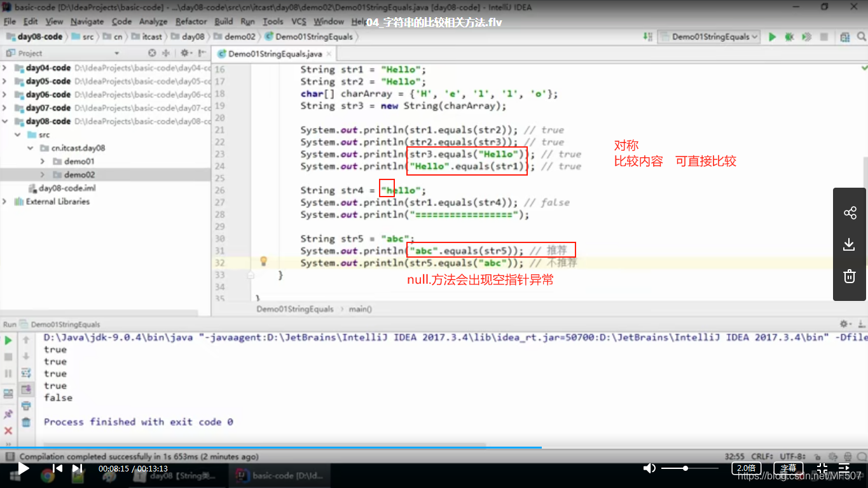
Task: Click the lightbulb intention icon on line 32
Action: coord(263,261)
